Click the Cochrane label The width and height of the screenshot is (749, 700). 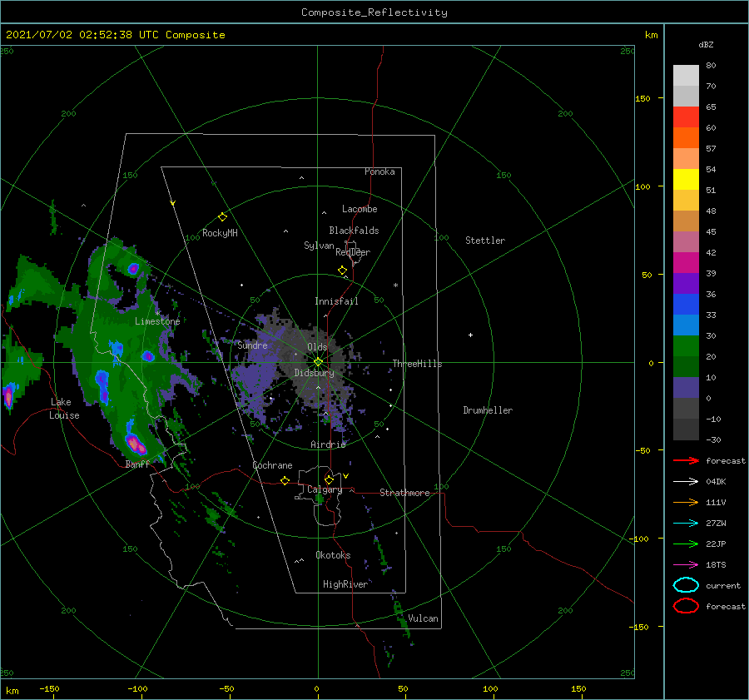[272, 465]
